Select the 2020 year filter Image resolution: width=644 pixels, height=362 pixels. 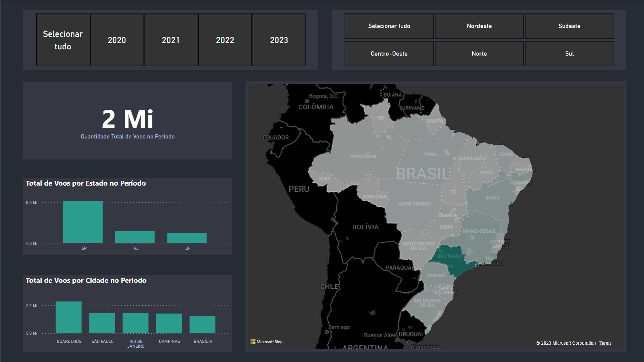pyautogui.click(x=117, y=40)
